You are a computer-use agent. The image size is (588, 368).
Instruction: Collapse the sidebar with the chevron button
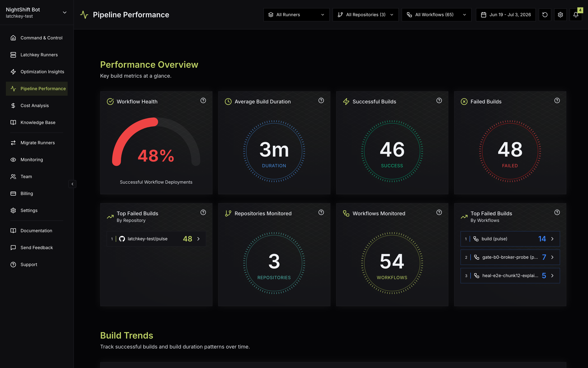(72, 184)
